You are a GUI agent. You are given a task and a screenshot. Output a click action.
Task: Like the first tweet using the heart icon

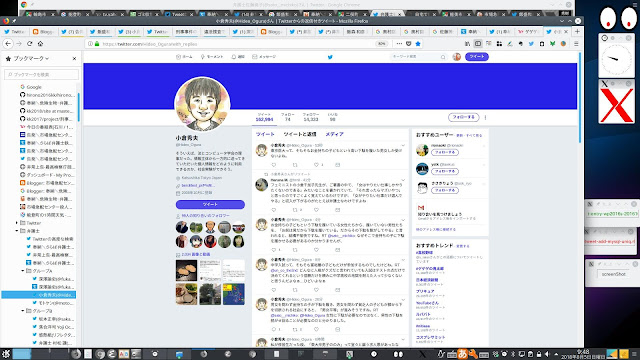pyautogui.click(x=316, y=165)
